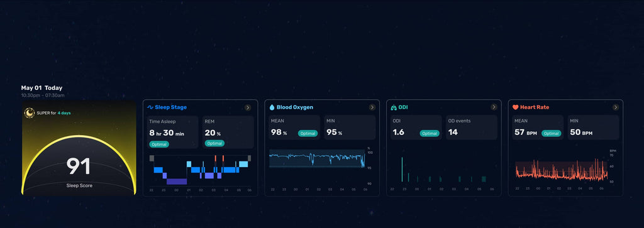Open Heart Rate details chevron

[615, 107]
